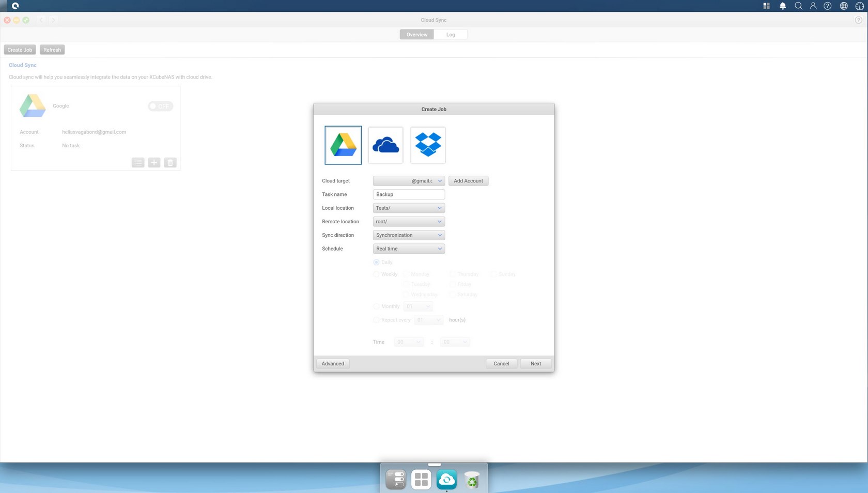This screenshot has width=868, height=493.
Task: Open the Time hour dropdown
Action: (x=409, y=342)
